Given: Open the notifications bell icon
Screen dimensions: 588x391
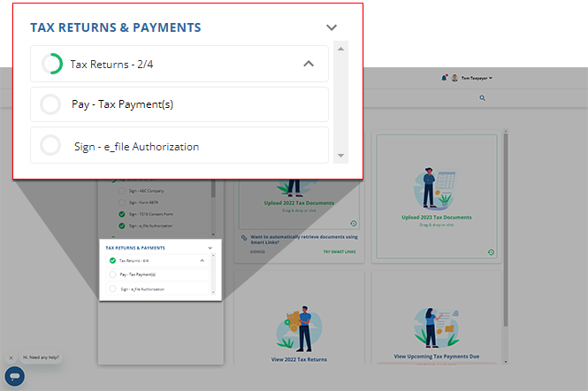Looking at the screenshot, I should pyautogui.click(x=445, y=78).
